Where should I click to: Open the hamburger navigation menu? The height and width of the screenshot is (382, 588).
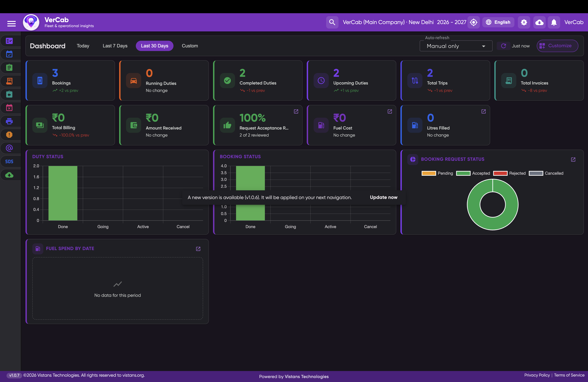point(11,23)
